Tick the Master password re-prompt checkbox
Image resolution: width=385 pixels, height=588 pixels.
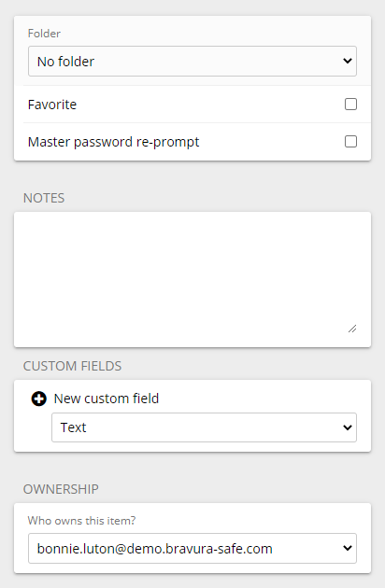(350, 142)
